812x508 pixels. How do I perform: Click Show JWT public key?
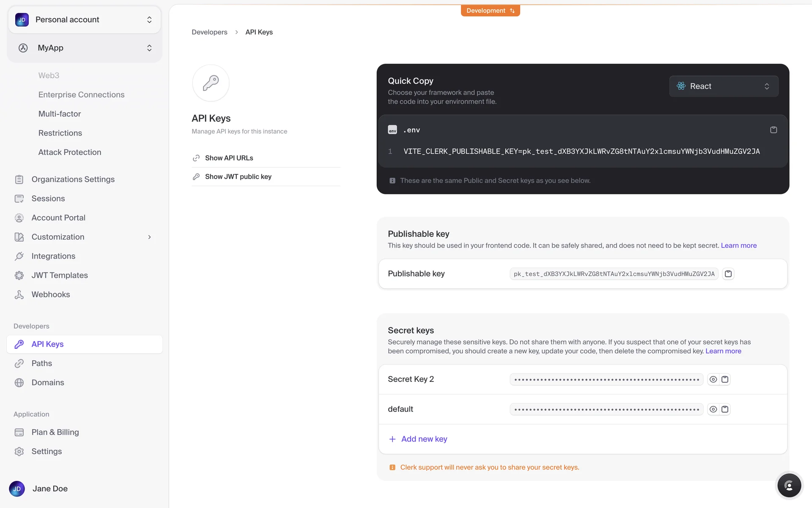pyautogui.click(x=238, y=177)
